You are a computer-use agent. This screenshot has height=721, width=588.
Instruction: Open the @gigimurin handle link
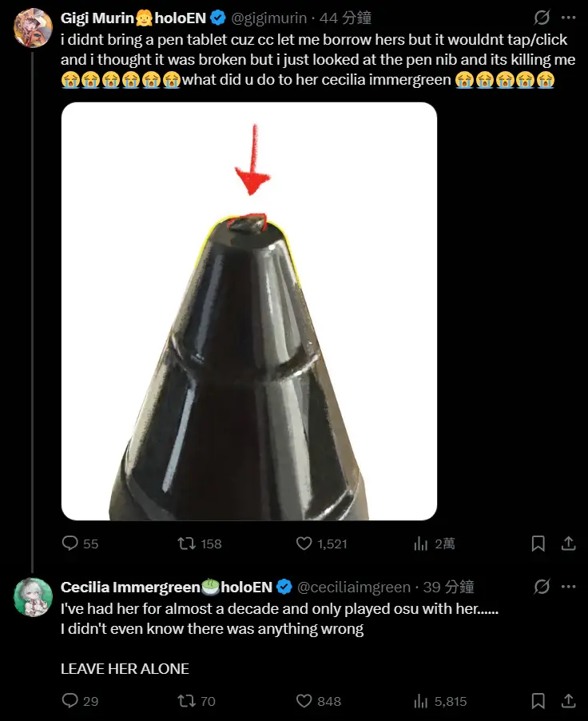coord(268,18)
